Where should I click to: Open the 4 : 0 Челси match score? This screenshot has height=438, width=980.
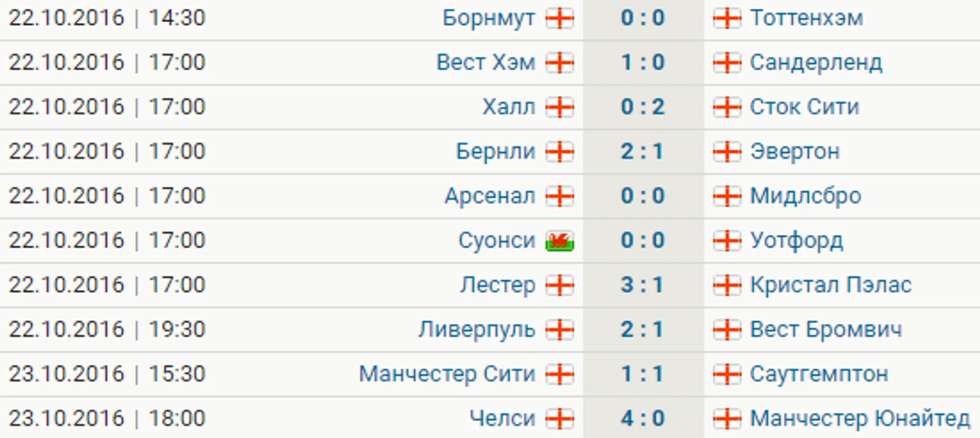642,419
